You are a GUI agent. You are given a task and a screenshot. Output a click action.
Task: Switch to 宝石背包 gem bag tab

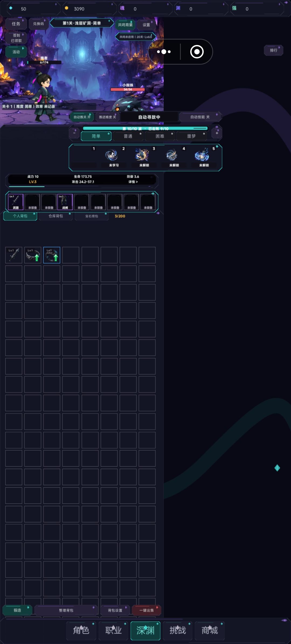click(92, 216)
